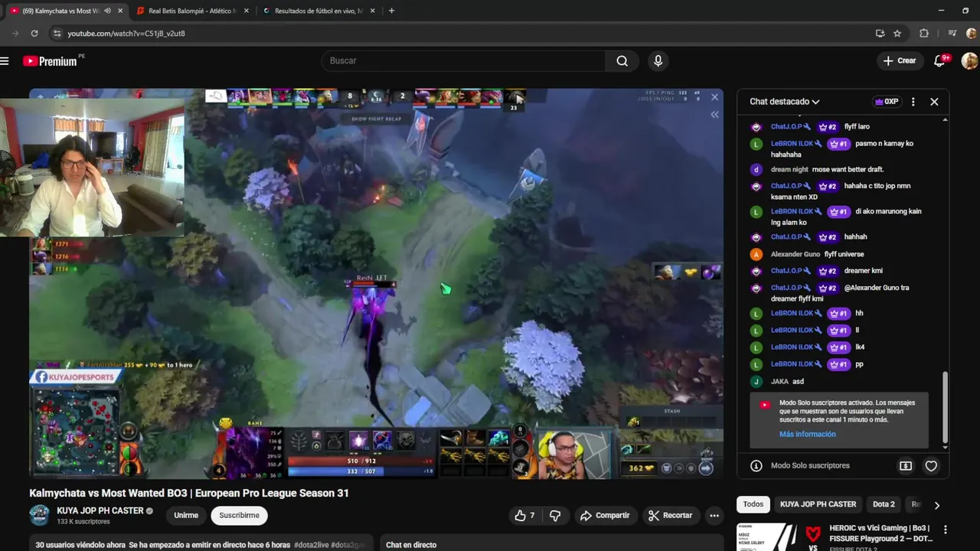The width and height of the screenshot is (980, 551).
Task: Click the 0XP points badge in chat
Action: point(887,101)
